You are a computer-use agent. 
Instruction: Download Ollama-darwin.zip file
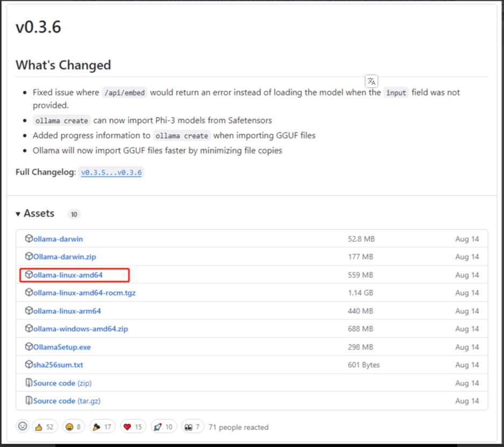(65, 257)
